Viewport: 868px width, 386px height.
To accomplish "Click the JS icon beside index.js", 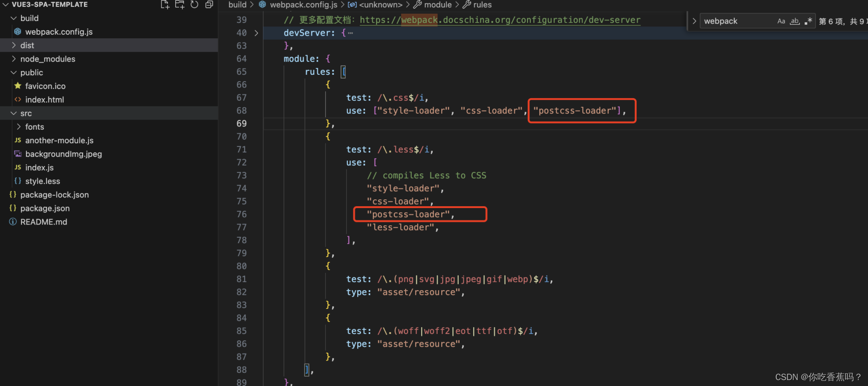I will pyautogui.click(x=18, y=167).
